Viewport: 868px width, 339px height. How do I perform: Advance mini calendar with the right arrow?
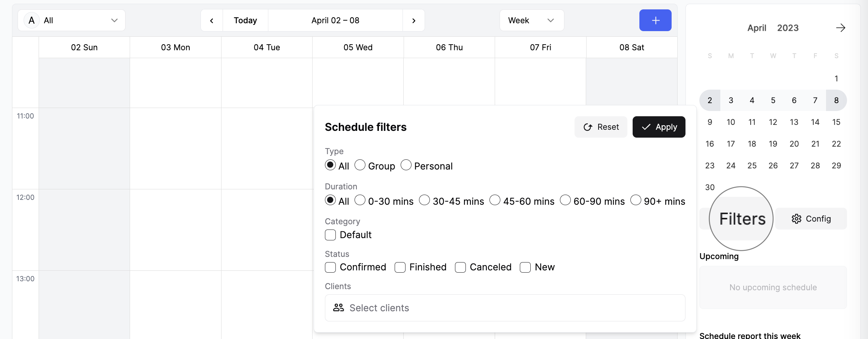(x=841, y=27)
